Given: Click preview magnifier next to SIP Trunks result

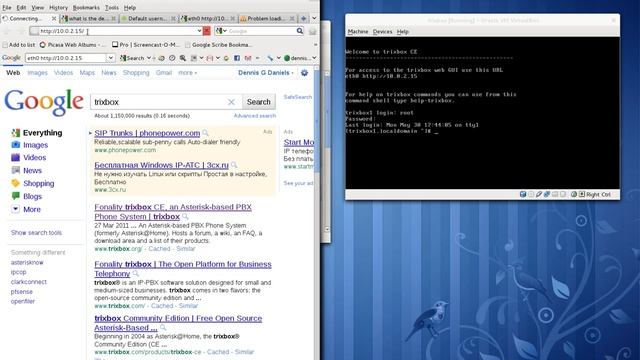Looking at the screenshot, I should pos(205,133).
